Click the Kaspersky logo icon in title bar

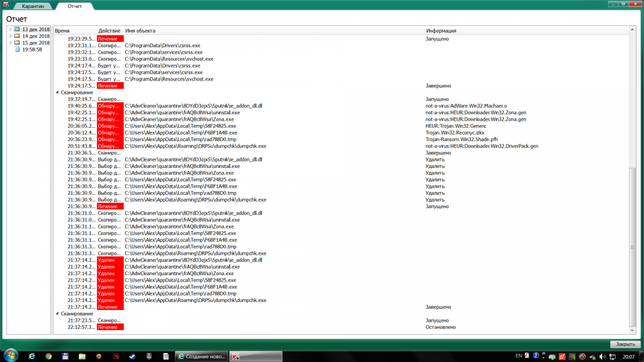(5, 5)
